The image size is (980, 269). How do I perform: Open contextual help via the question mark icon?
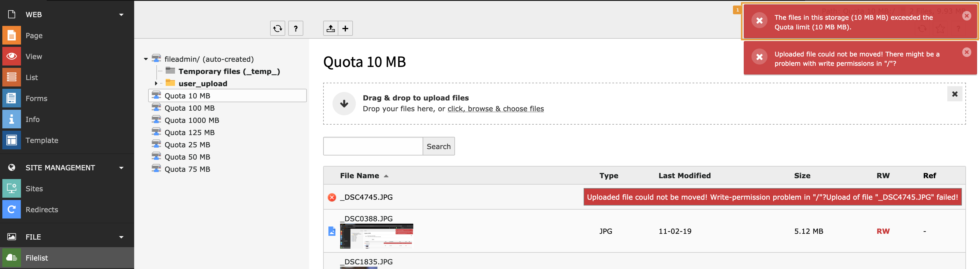296,28
